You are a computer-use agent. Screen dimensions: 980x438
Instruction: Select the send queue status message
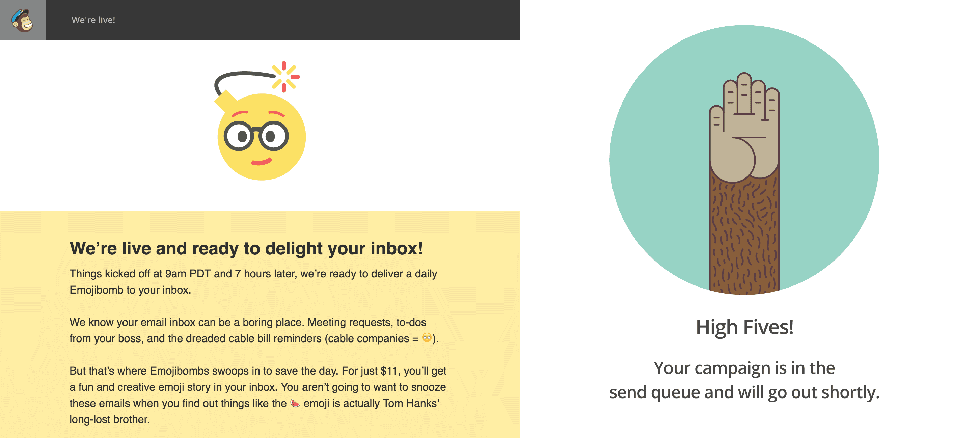click(x=744, y=381)
